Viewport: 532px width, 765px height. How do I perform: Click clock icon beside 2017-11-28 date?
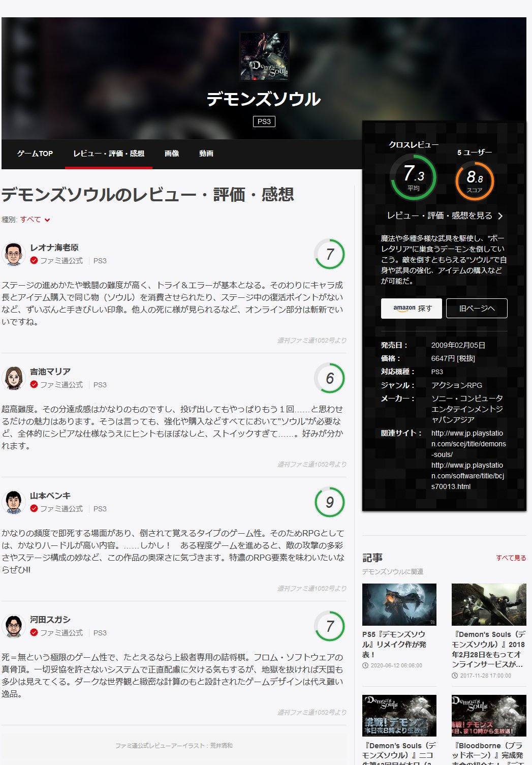[x=455, y=676]
